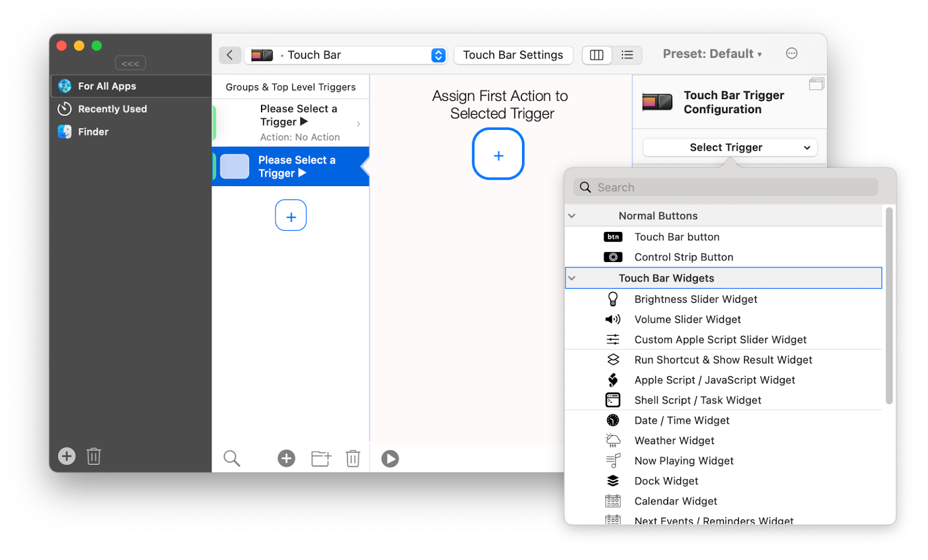The height and width of the screenshot is (560, 928).
Task: Select Recently Used in sidebar
Action: 131,109
